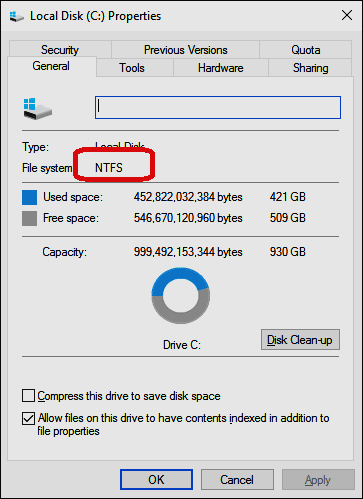This screenshot has height=499, width=363.
Task: Click the Free space label
Action: pos(71,218)
